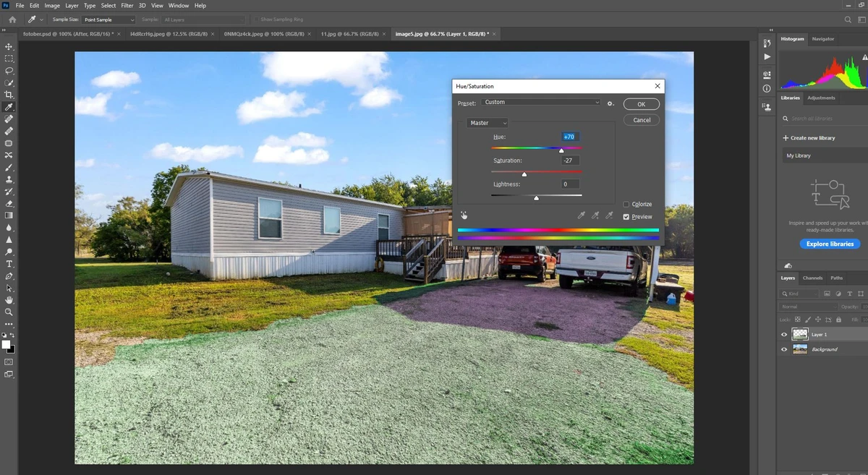This screenshot has height=475, width=868.
Task: Open the Preset dropdown showing Custom
Action: [x=541, y=103]
